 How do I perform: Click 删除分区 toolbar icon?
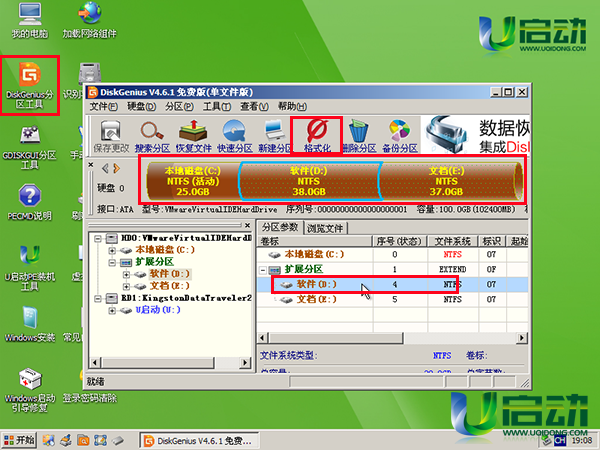tap(359, 136)
